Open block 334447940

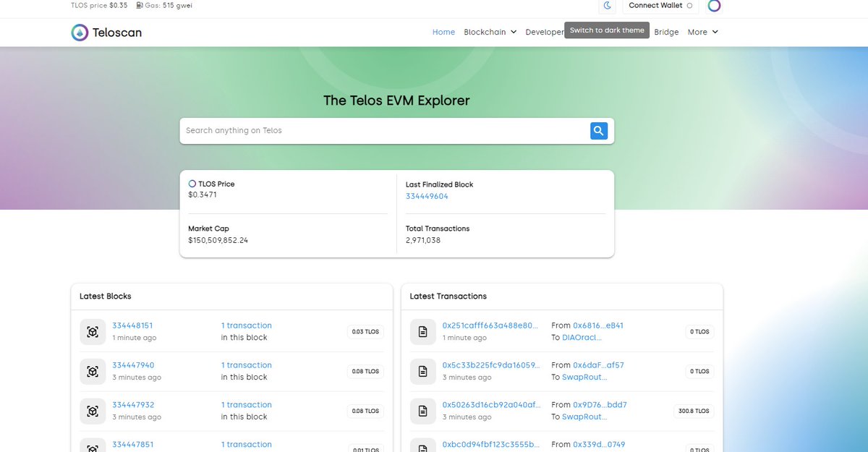tap(133, 365)
